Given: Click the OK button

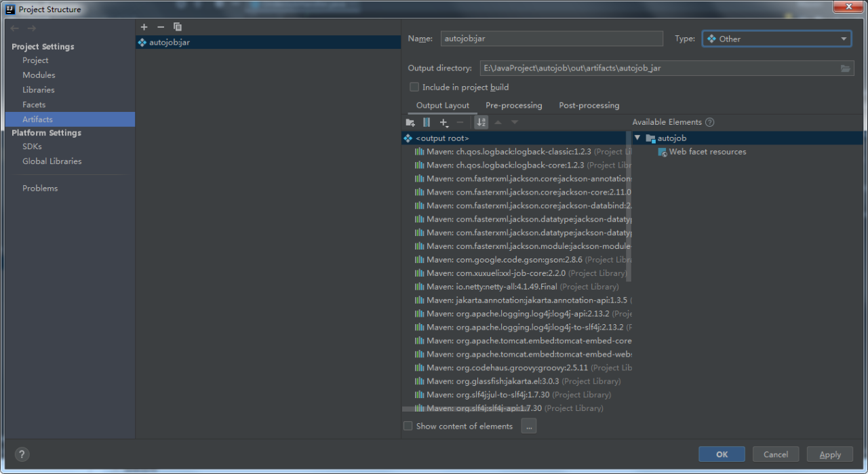Looking at the screenshot, I should 722,455.
